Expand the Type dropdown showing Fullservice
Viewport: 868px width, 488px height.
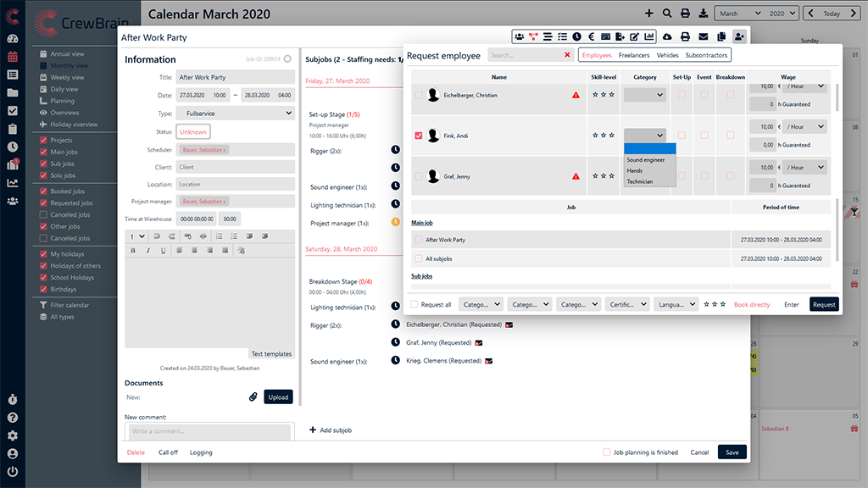[236, 113]
